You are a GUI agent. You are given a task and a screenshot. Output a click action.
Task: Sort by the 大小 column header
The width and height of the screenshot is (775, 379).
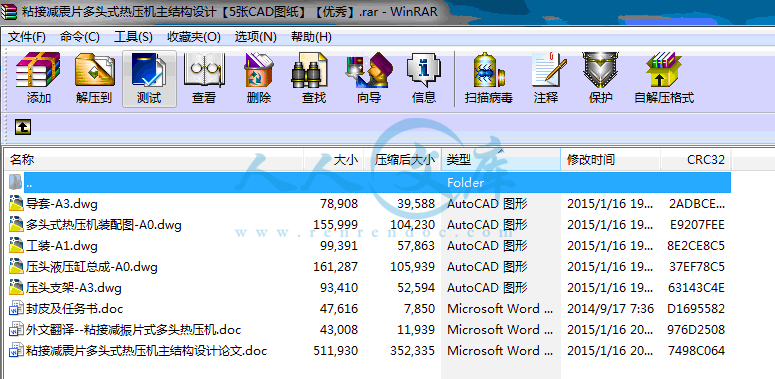click(334, 160)
